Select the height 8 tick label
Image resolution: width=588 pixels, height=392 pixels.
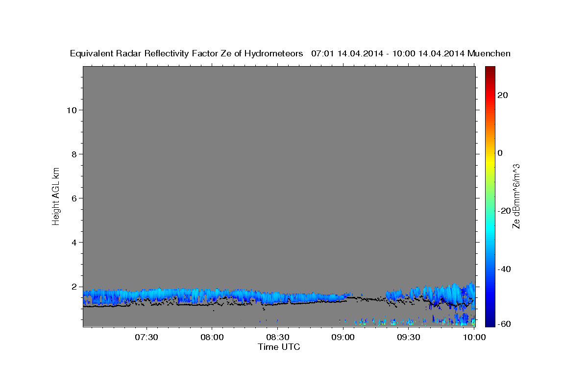74,154
